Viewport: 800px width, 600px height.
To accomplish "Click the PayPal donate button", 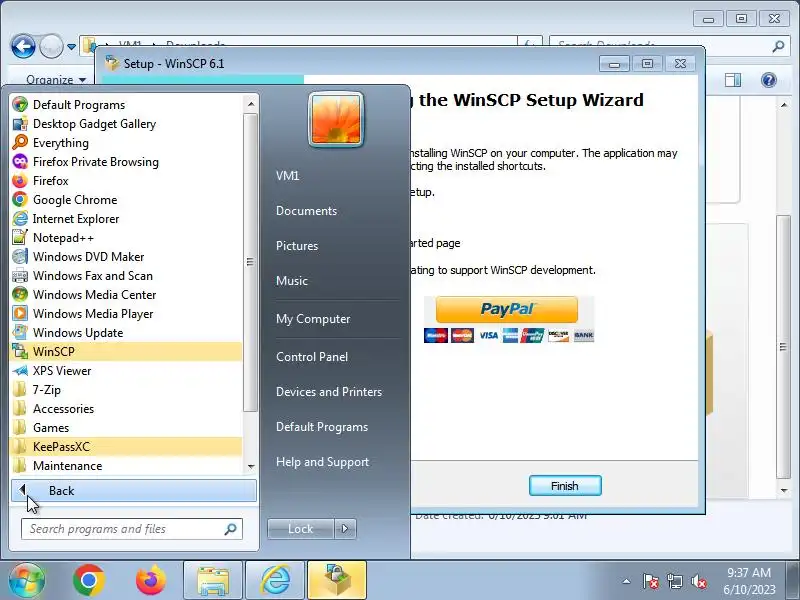I will (507, 309).
